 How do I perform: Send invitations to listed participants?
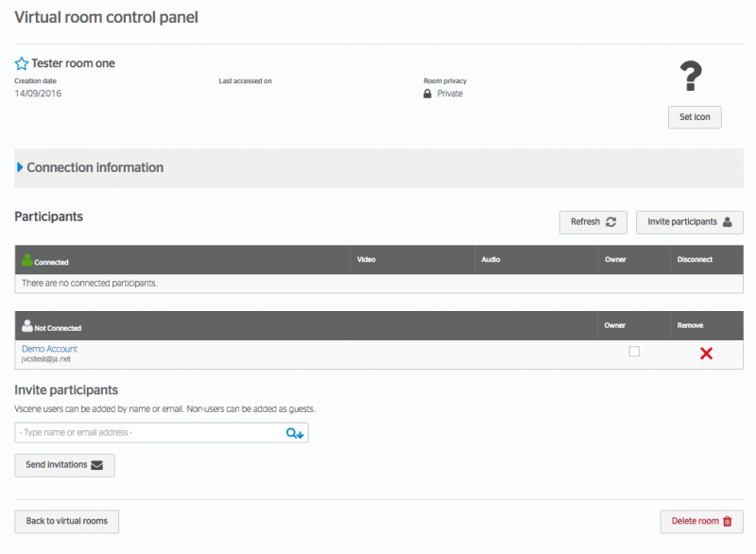click(x=64, y=465)
